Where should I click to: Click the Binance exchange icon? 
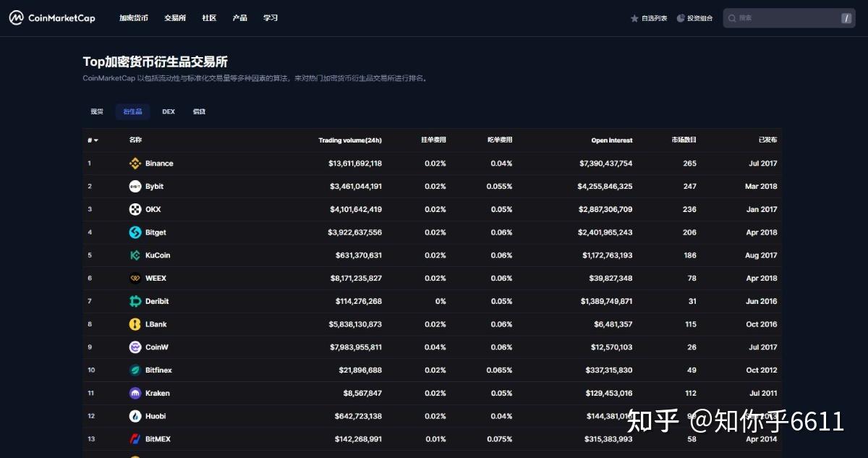[x=135, y=164]
